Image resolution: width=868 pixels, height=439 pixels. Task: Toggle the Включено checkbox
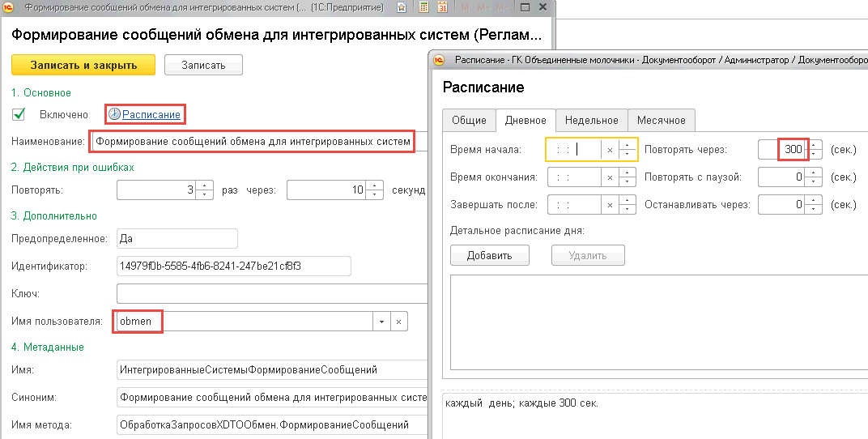point(19,114)
